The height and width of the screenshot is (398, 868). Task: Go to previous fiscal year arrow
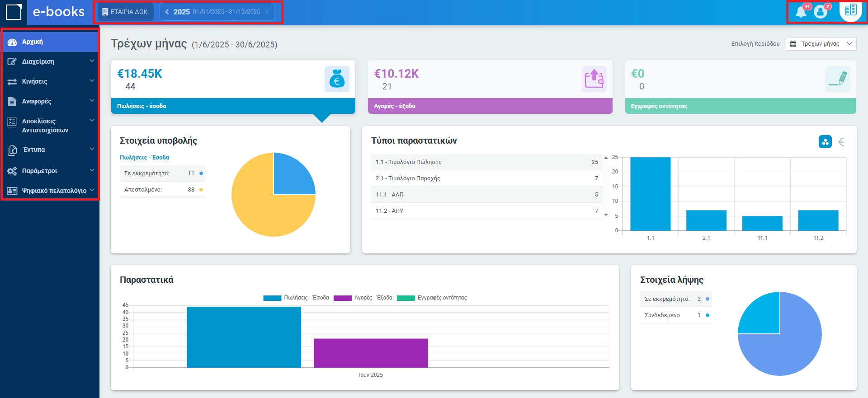click(x=167, y=12)
